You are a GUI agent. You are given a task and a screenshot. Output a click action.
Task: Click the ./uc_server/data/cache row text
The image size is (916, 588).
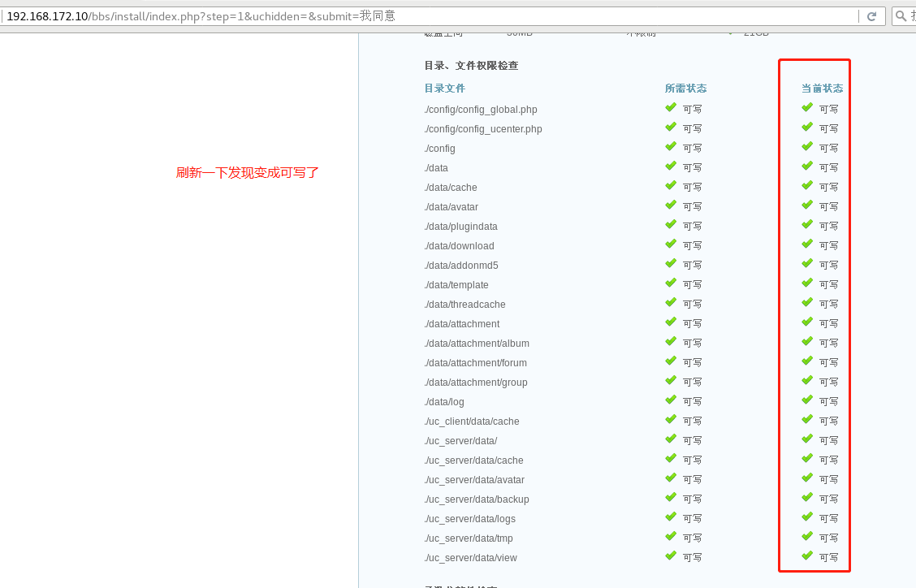tap(473, 460)
